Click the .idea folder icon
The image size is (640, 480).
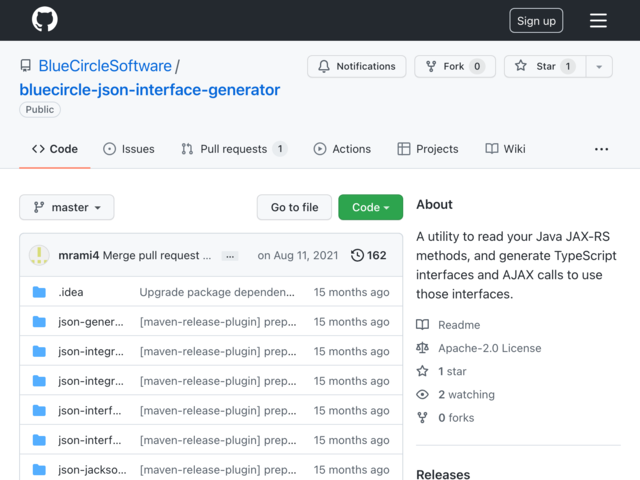pos(39,292)
